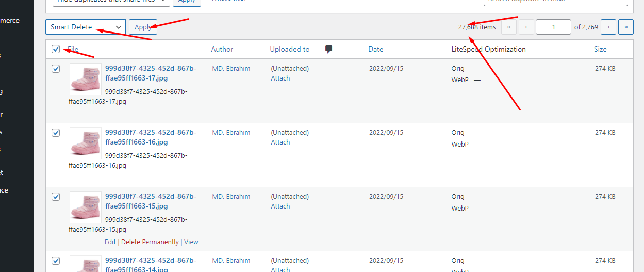
Task: Click the current page number input field
Action: [553, 27]
